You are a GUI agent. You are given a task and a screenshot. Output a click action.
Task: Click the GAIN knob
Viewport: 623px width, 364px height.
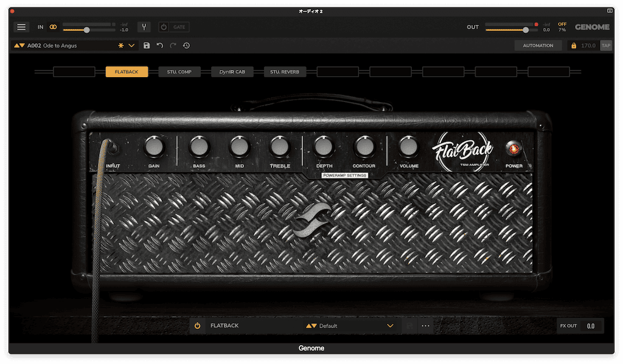pos(154,147)
